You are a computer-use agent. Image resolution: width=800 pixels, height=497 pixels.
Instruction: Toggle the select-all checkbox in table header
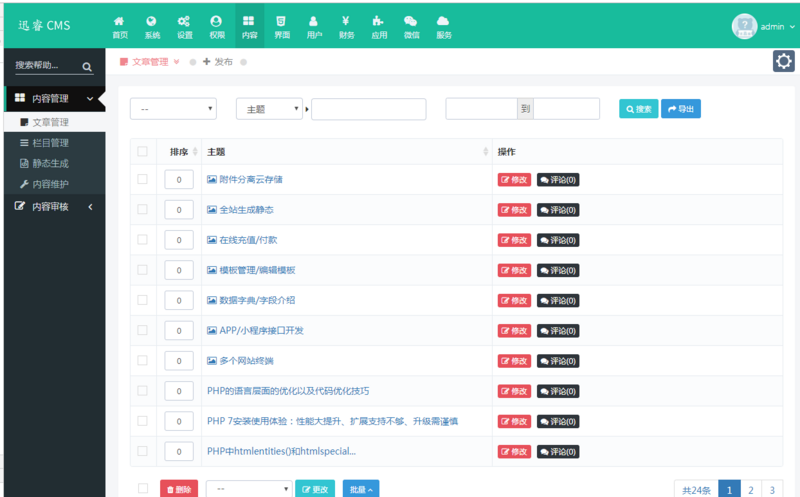coord(142,151)
